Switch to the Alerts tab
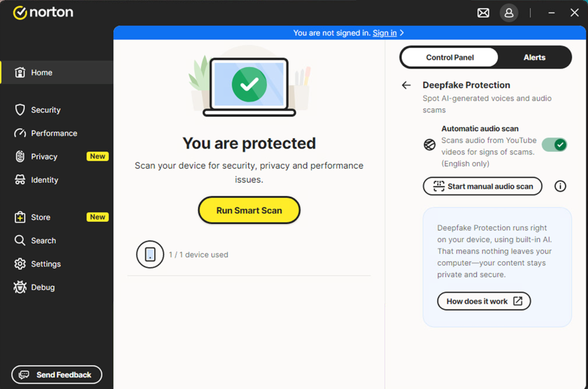Screen dimensions: 588x389 (534, 57)
